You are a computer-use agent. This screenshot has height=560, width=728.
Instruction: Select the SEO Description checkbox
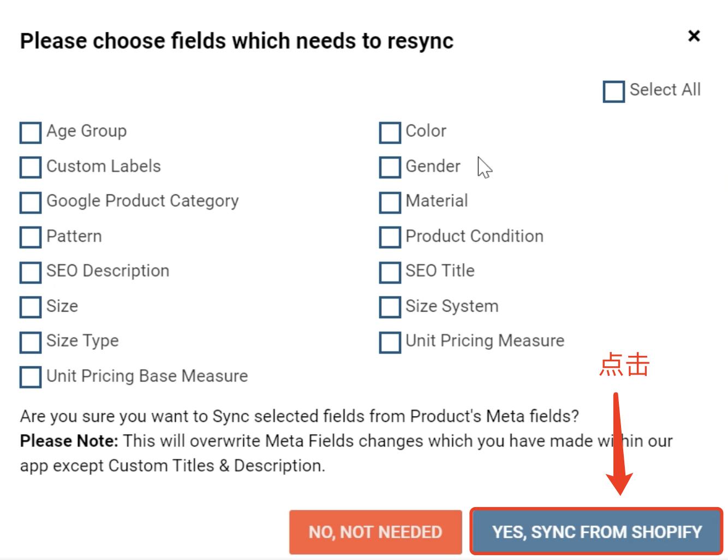pyautogui.click(x=30, y=272)
